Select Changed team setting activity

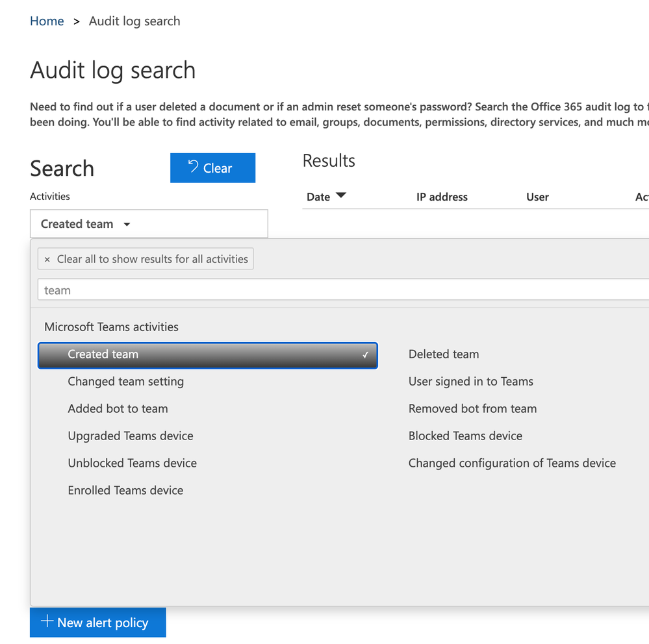[125, 382]
